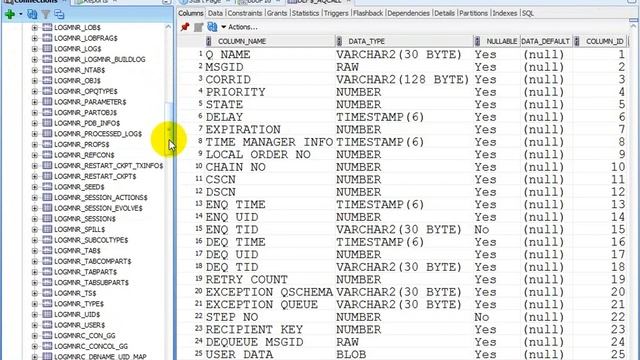640x360 pixels.
Task: Expand the LOGMNR_UID$ tree node
Action: (35, 314)
